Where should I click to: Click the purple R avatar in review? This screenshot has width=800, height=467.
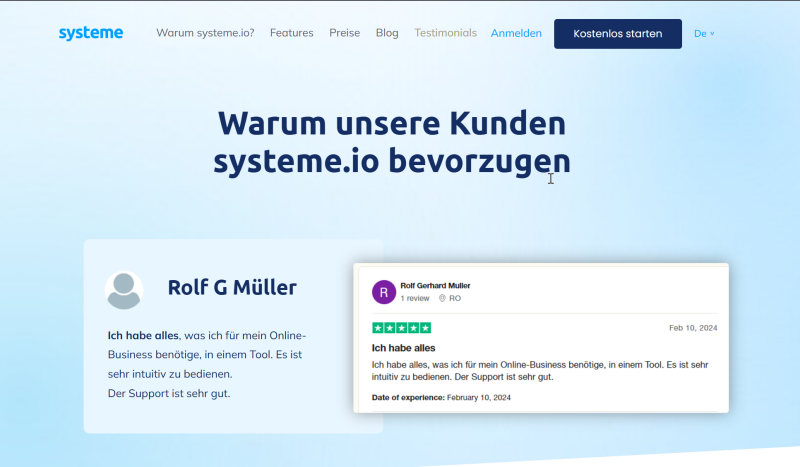click(x=384, y=292)
